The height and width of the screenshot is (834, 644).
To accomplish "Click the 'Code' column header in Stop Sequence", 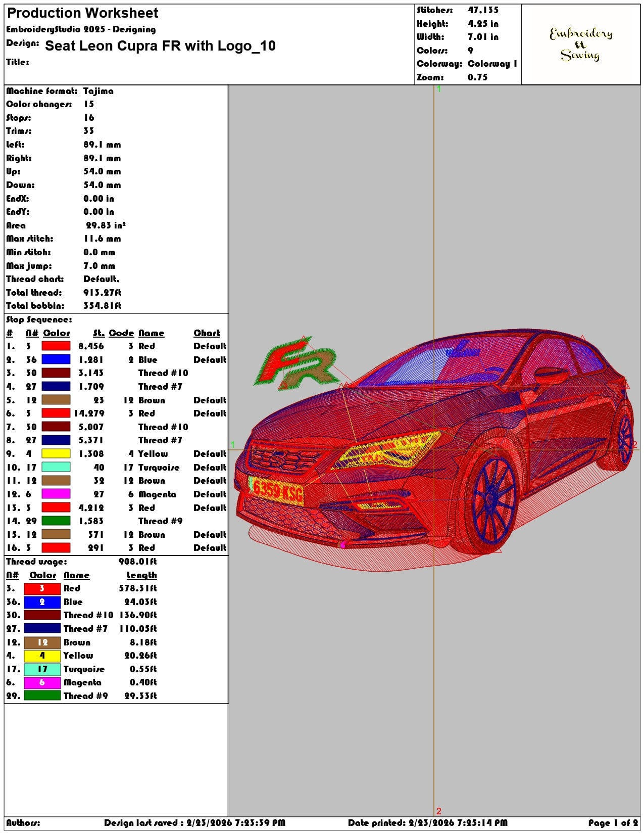I will tap(121, 333).
